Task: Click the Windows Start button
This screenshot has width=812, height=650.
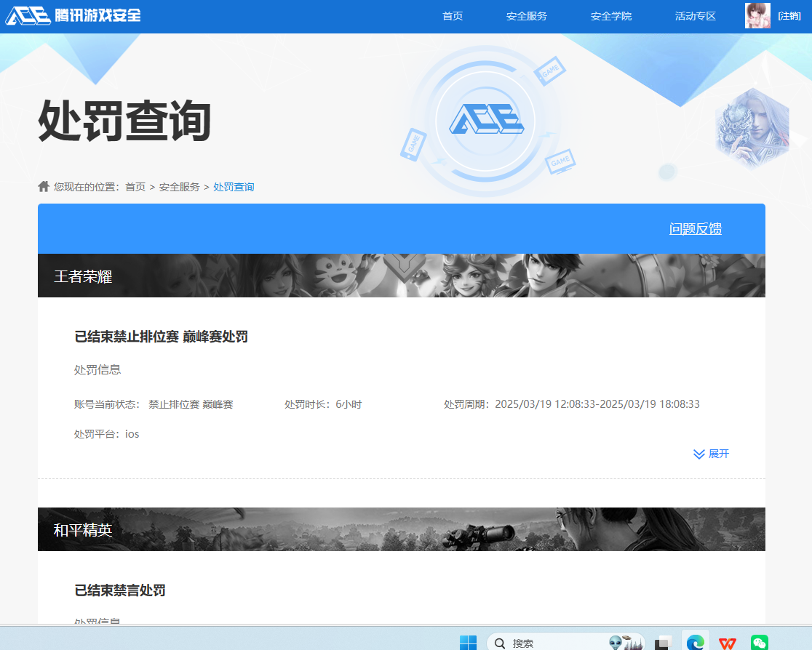Action: [469, 641]
